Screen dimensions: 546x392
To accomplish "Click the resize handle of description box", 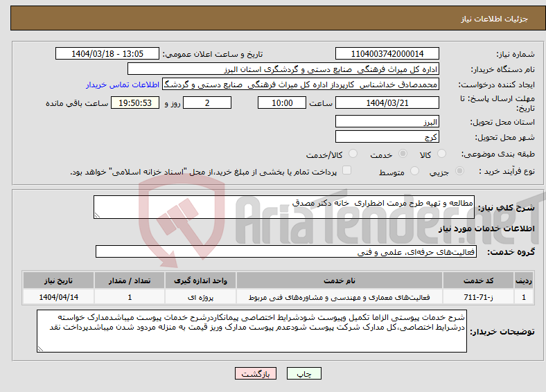I will coord(97,215).
